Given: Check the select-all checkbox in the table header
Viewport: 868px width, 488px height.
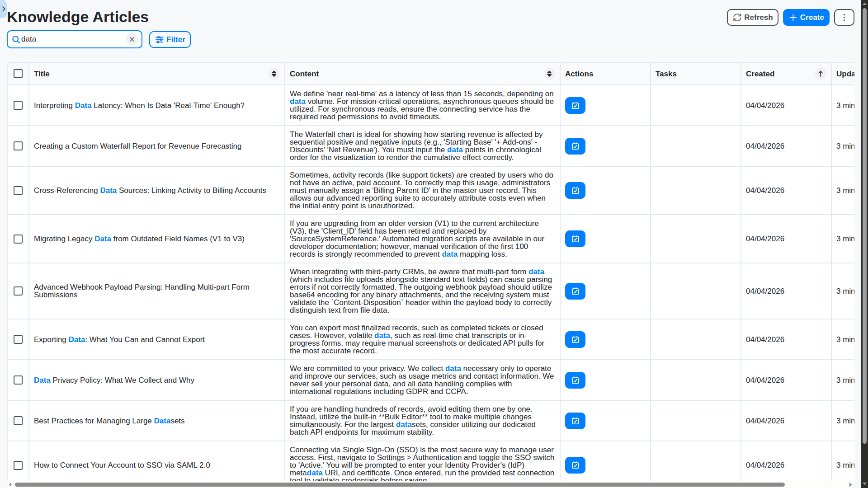Looking at the screenshot, I should (18, 74).
